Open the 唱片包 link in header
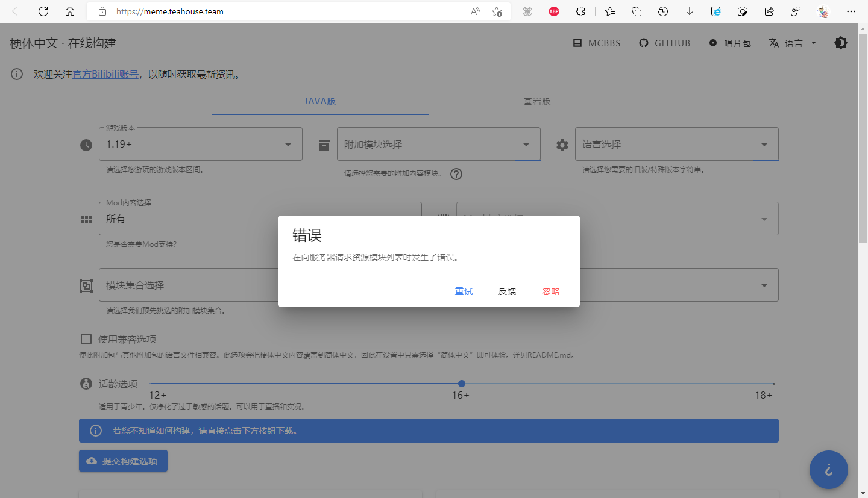The width and height of the screenshot is (868, 498). pyautogui.click(x=730, y=43)
